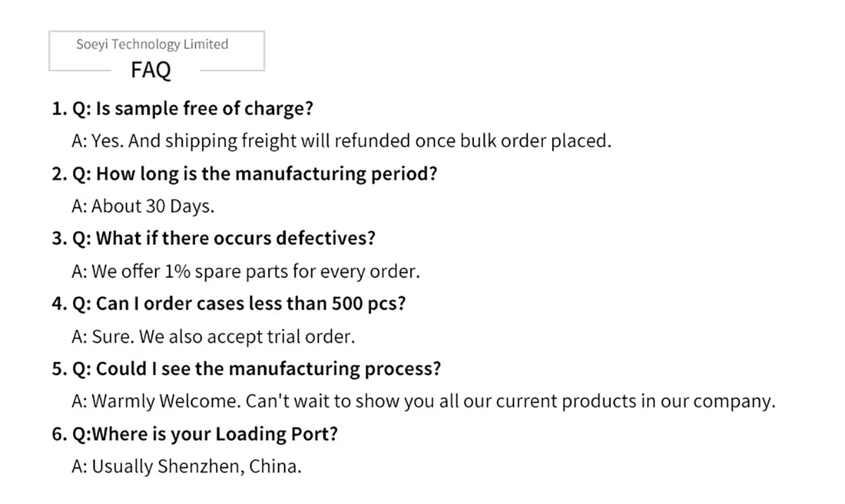845x504 pixels.
Task: Click the "Warmly Welcome" answer line
Action: click(423, 402)
